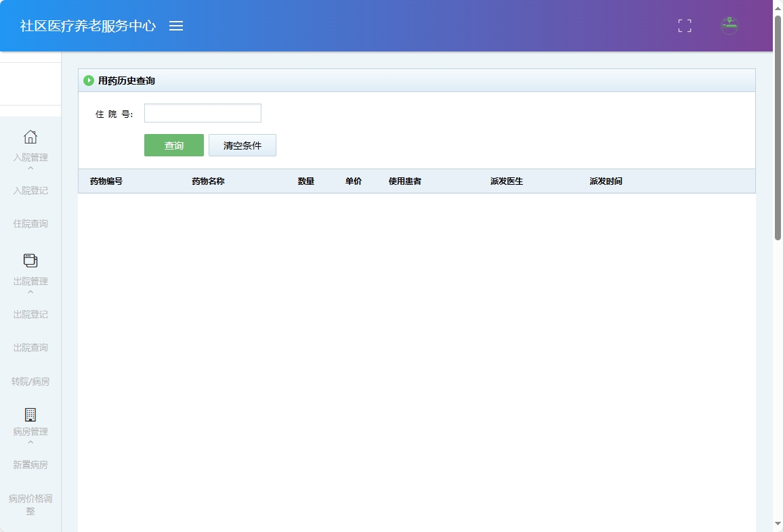Click the 出院管理 section icon
783x532 pixels.
[30, 260]
